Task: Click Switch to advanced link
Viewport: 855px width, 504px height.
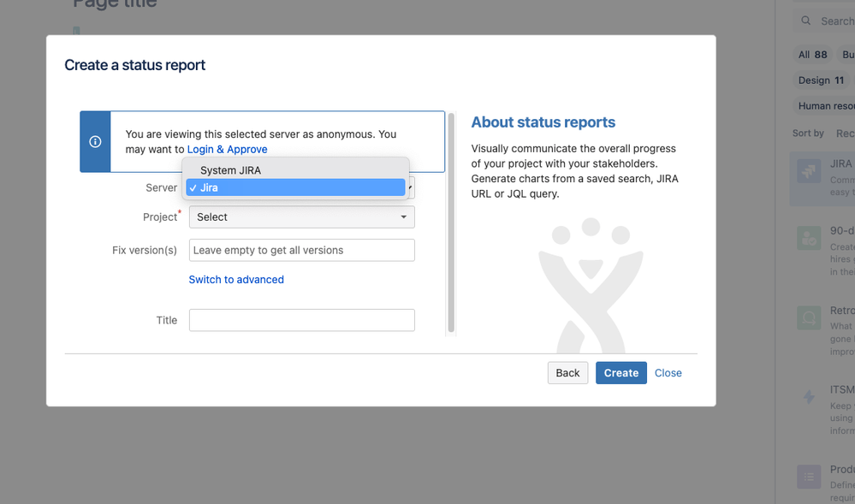Action: (236, 279)
